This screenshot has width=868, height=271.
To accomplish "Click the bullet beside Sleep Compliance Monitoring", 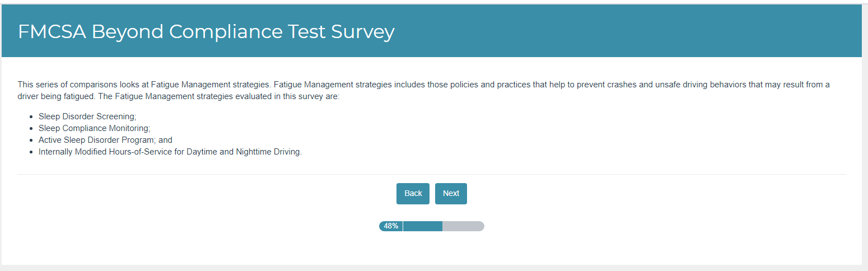I will pyautogui.click(x=31, y=129).
